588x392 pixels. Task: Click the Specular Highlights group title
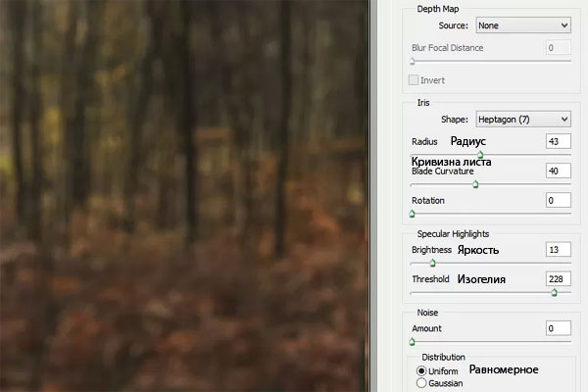tap(453, 233)
